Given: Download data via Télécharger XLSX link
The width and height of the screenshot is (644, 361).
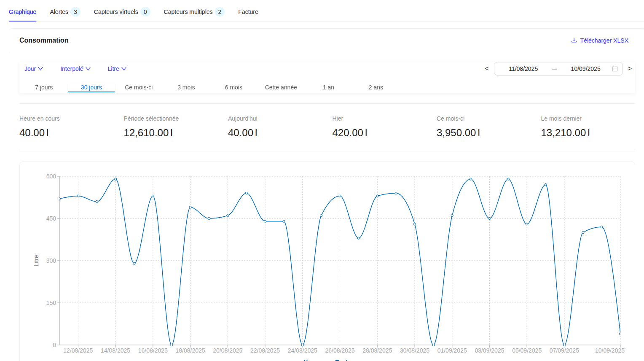Looking at the screenshot, I should tap(604, 40).
